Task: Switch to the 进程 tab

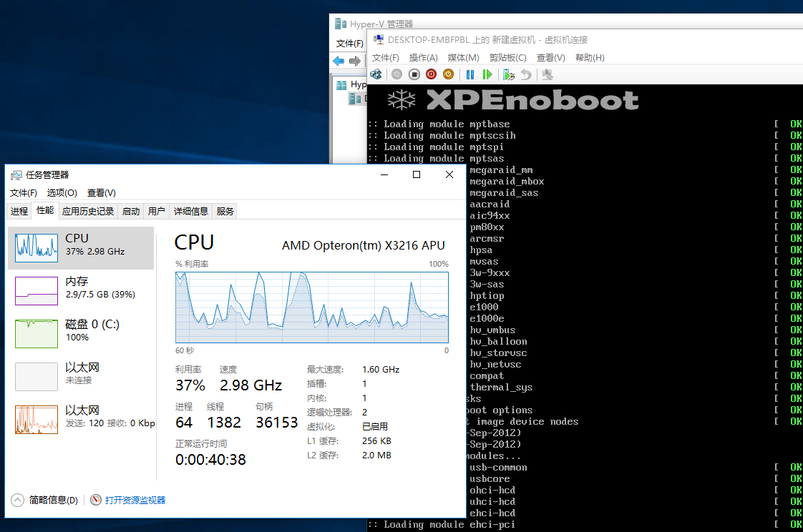Action: tap(19, 211)
